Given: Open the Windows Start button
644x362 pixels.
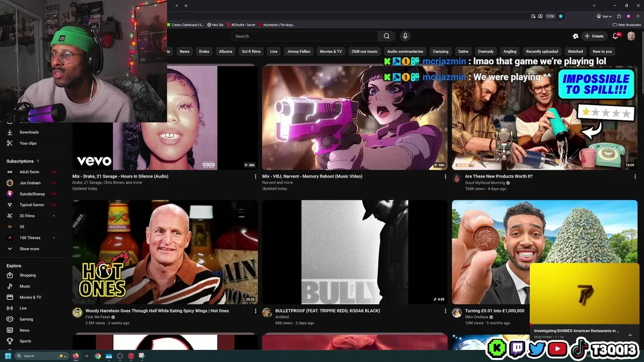Looking at the screenshot, I should (x=8, y=356).
